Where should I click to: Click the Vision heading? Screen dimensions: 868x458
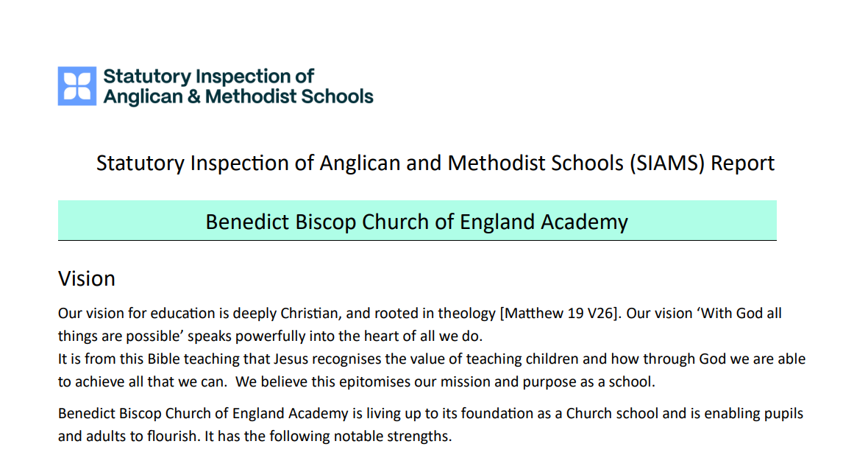(86, 278)
